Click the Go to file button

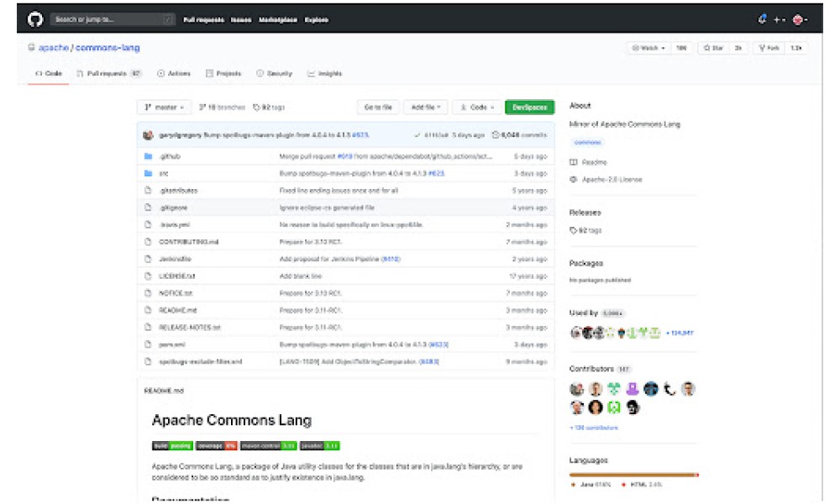click(x=378, y=108)
